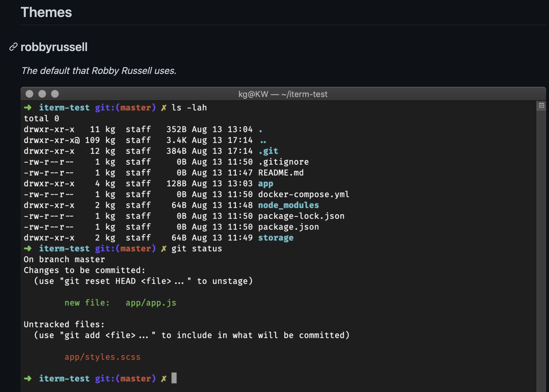Click the "git add <file>..." hint line
The width and height of the screenshot is (549, 392).
click(x=192, y=335)
